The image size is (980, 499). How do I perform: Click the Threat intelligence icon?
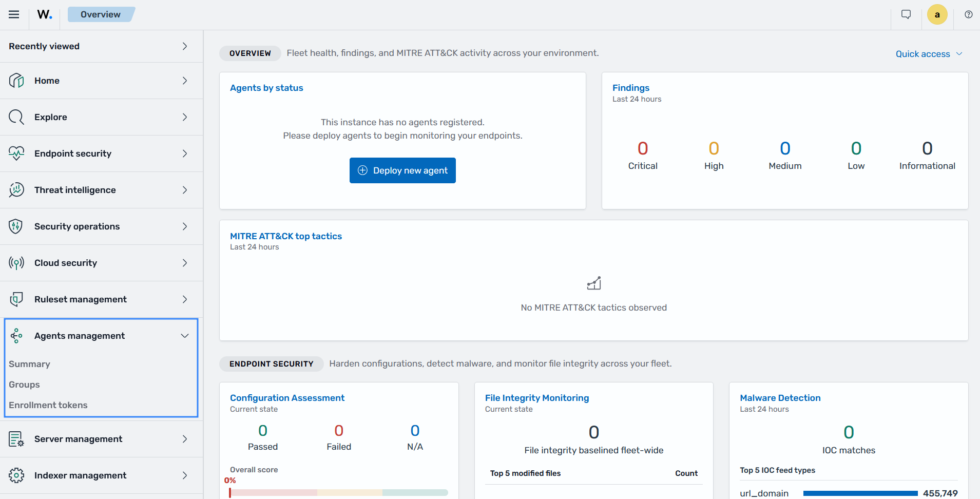(x=16, y=190)
